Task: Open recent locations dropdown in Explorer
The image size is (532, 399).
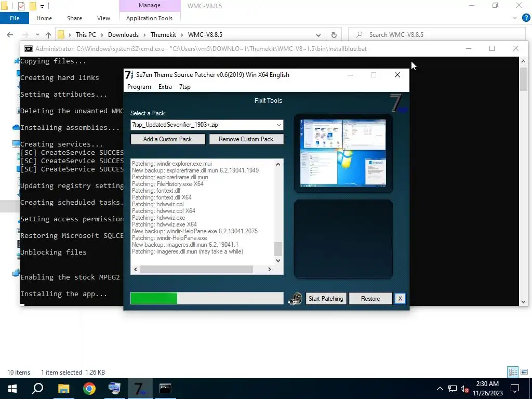Action: coord(37,35)
